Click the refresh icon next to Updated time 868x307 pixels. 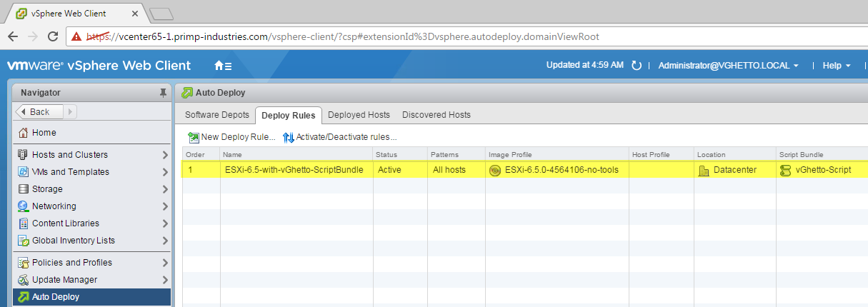(637, 66)
